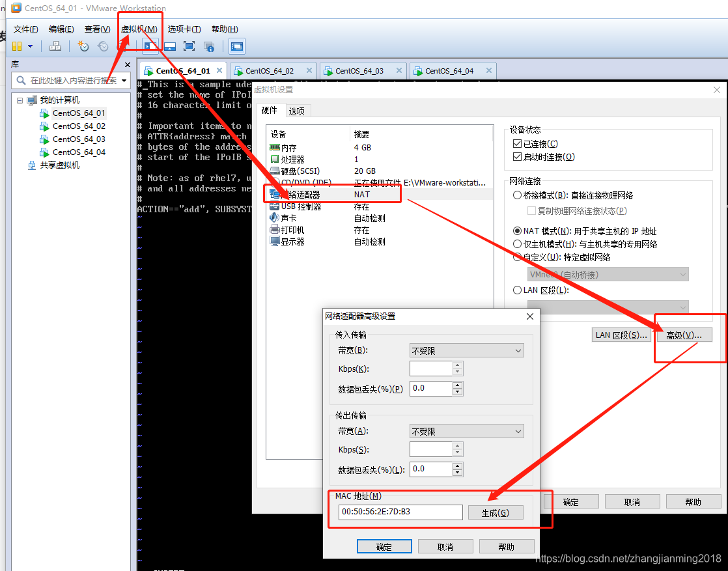Take a snapshot with the clock-star icon
This screenshot has width=728, height=571.
83,46
